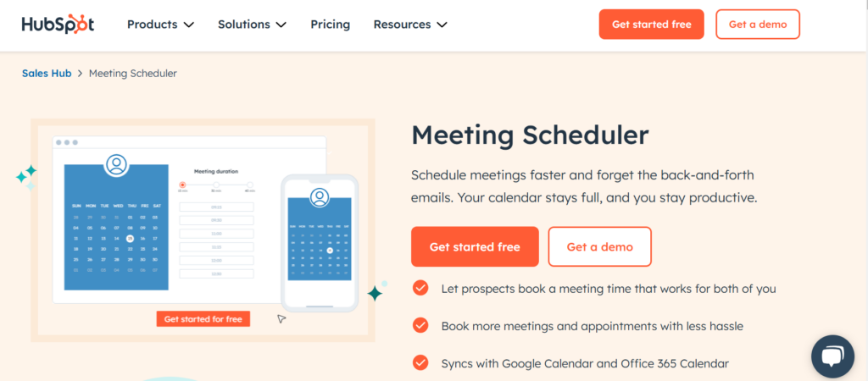Click "Get a demo" below the headline
Image resolution: width=868 pixels, height=381 pixels.
599,247
